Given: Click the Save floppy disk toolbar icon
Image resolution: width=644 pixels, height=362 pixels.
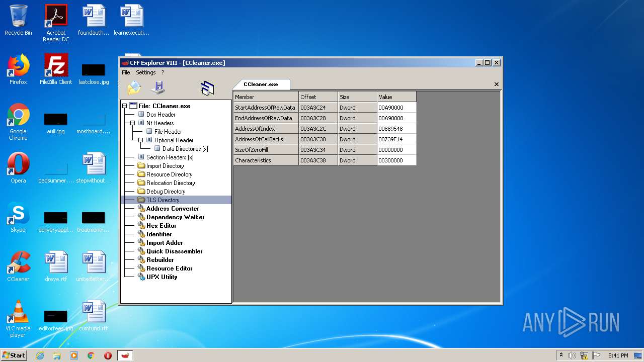Looking at the screenshot, I should pos(158,88).
